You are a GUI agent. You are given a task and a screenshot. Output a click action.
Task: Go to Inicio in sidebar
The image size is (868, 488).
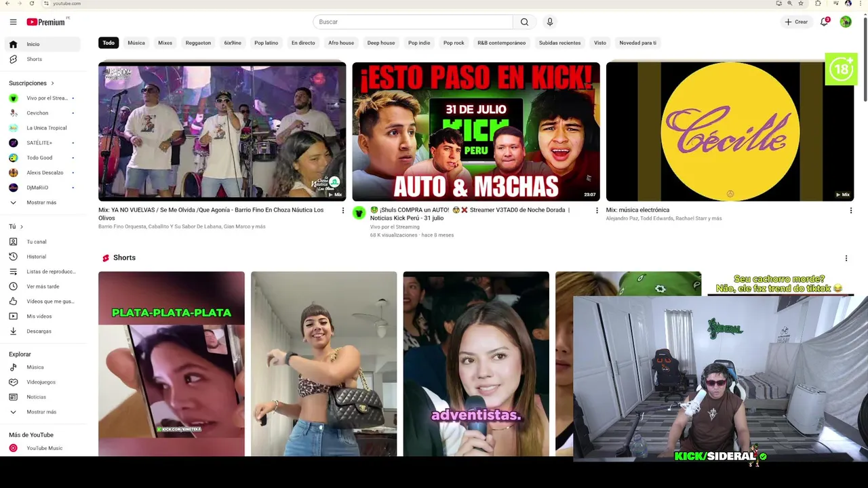point(42,44)
